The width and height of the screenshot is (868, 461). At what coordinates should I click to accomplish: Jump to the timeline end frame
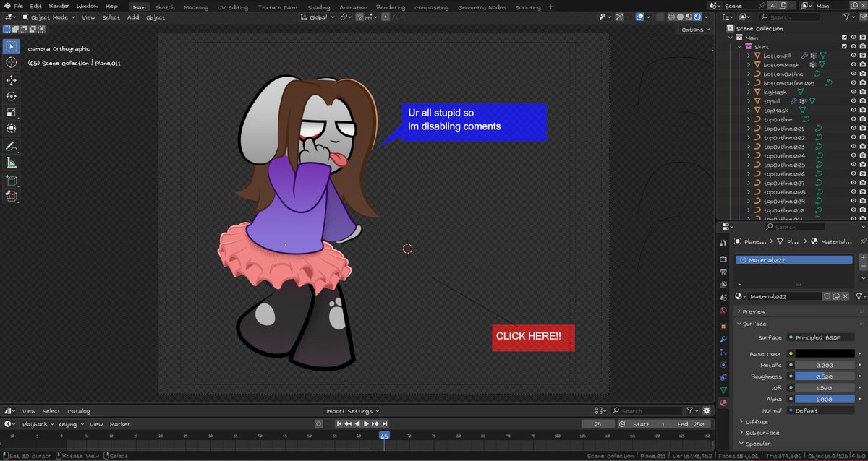(x=383, y=423)
